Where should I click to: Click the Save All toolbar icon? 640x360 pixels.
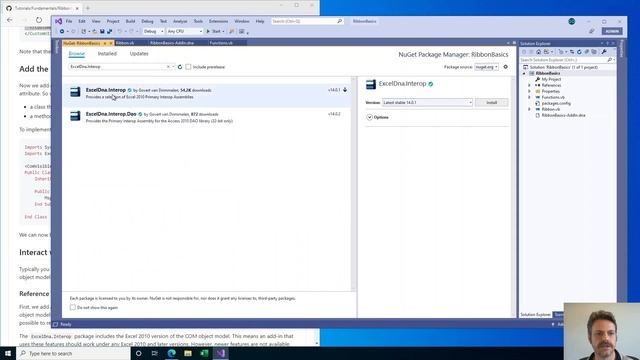click(x=109, y=31)
